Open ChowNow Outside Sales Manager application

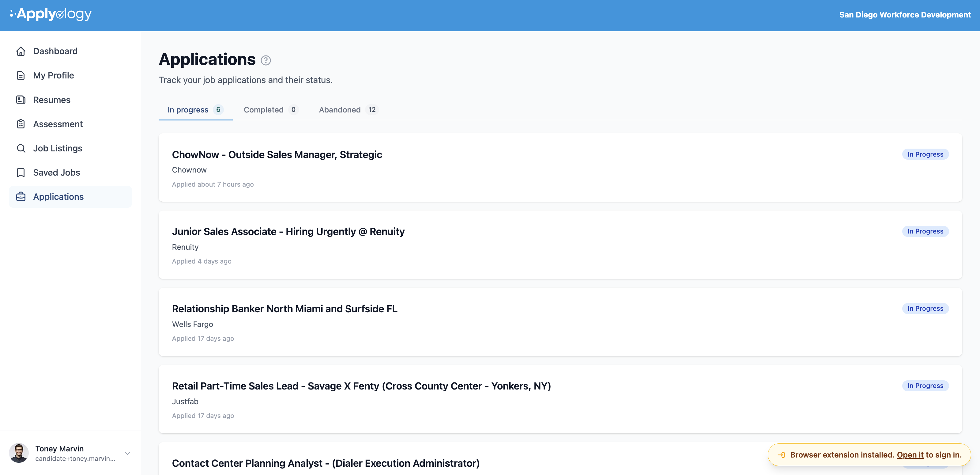pyautogui.click(x=560, y=167)
